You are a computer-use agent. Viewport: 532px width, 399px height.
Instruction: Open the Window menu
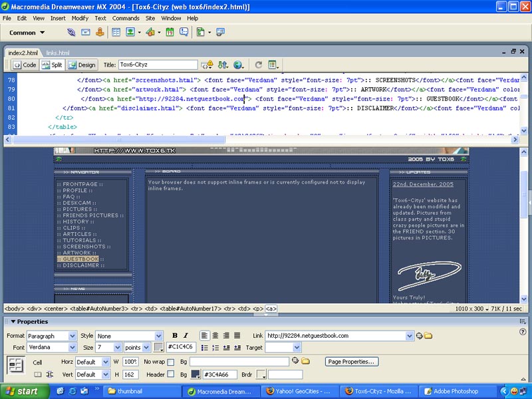click(x=171, y=19)
